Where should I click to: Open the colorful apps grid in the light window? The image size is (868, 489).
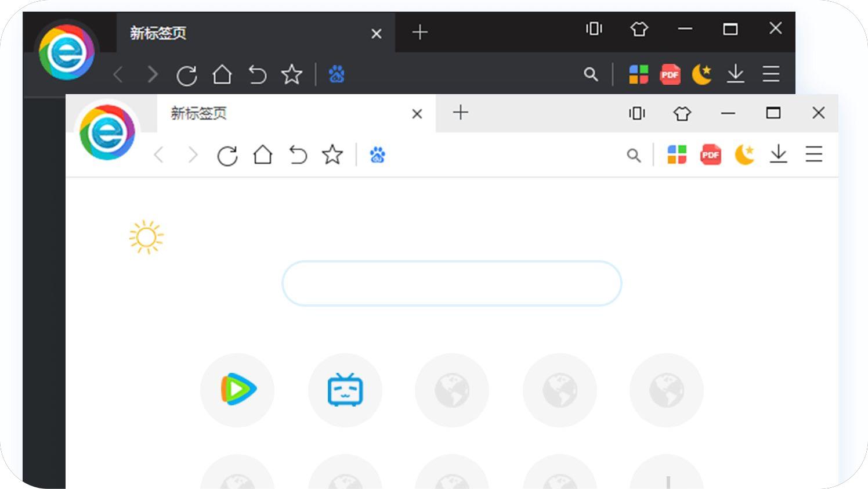click(x=677, y=154)
